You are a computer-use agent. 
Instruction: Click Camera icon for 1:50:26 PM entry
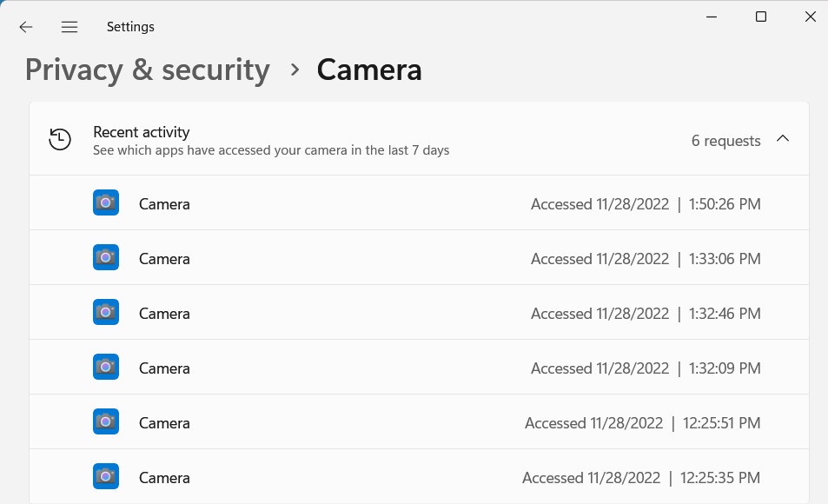coord(106,203)
